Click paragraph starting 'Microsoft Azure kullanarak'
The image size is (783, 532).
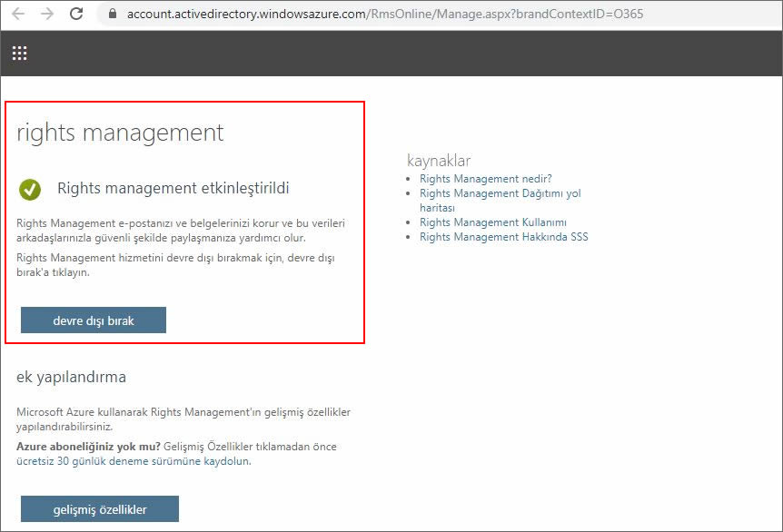(183, 419)
